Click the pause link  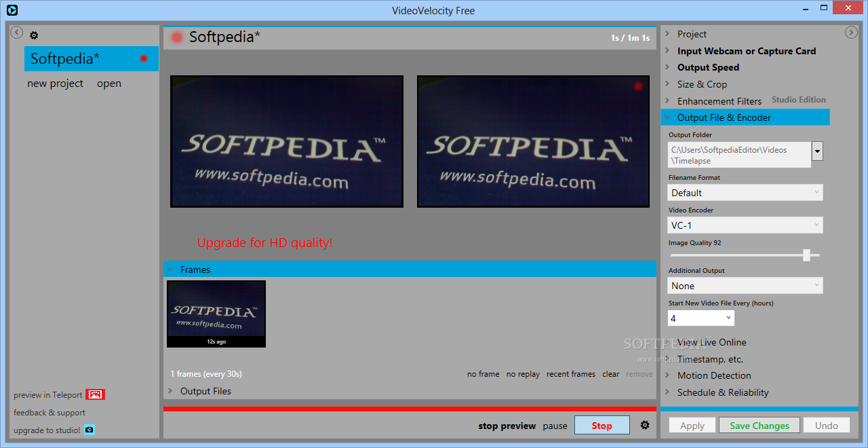pos(555,426)
